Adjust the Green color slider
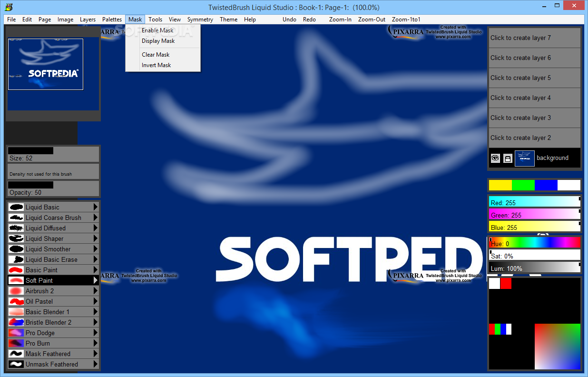 pos(535,214)
